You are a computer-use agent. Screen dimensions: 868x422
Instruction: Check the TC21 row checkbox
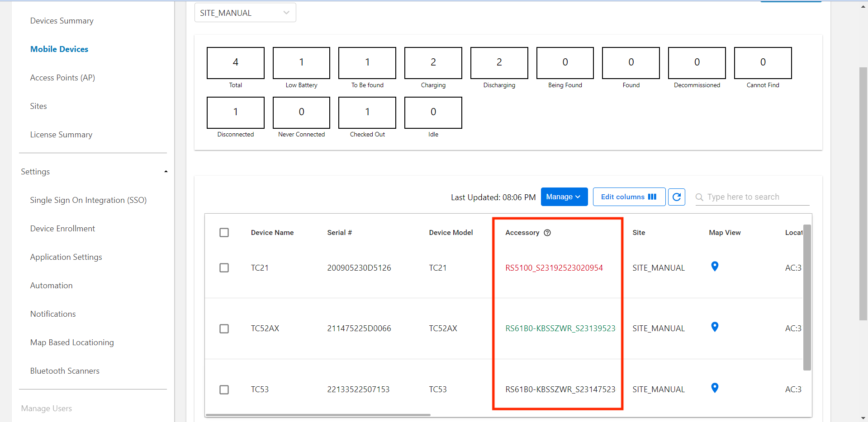224,268
